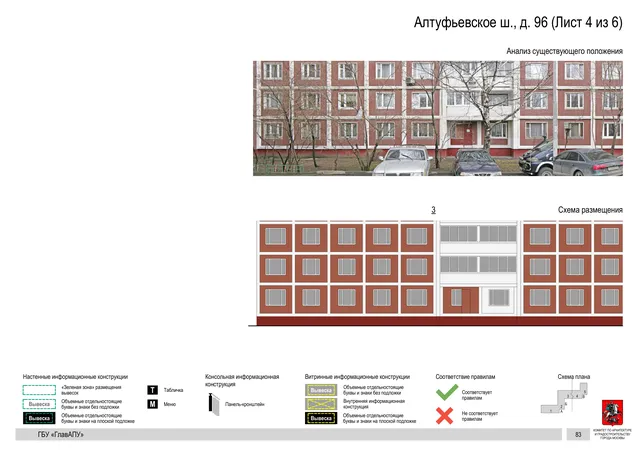The width and height of the screenshot is (640, 453).
Task: Click the entrance door in facade scheme
Action: point(461,301)
